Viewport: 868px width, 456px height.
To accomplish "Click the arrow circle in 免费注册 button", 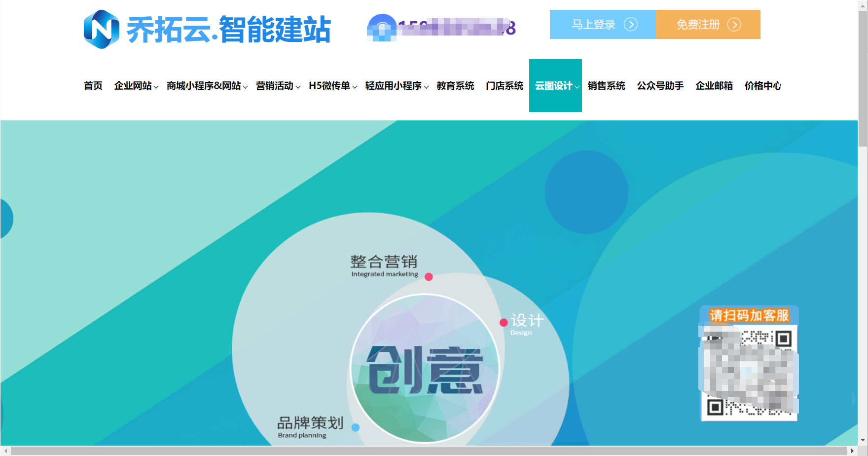I will point(734,24).
